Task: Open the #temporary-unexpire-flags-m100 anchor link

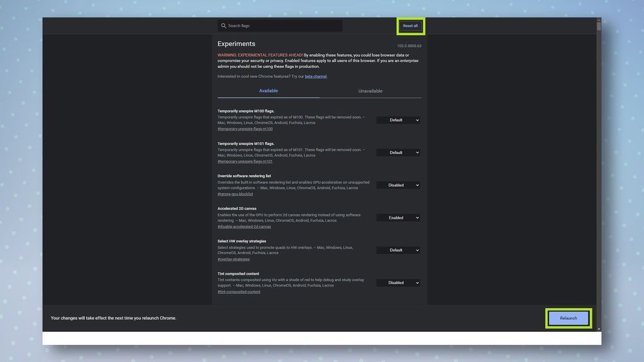Action: 245,129
